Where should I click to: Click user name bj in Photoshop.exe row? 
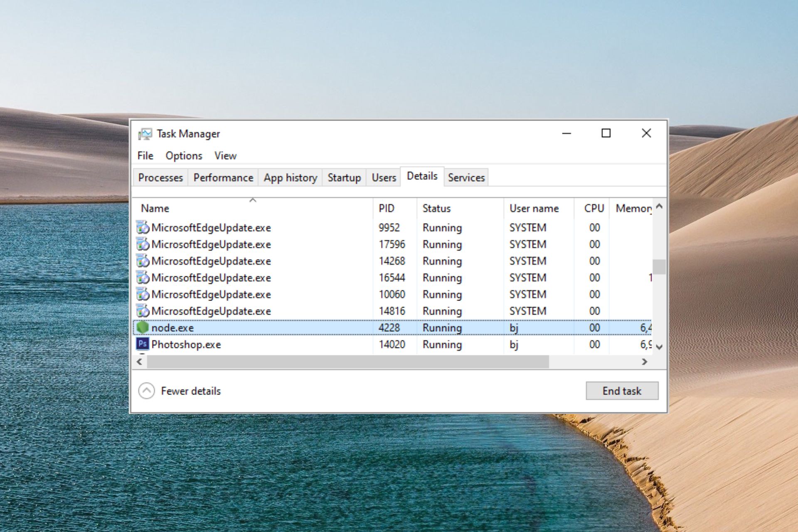click(x=514, y=345)
